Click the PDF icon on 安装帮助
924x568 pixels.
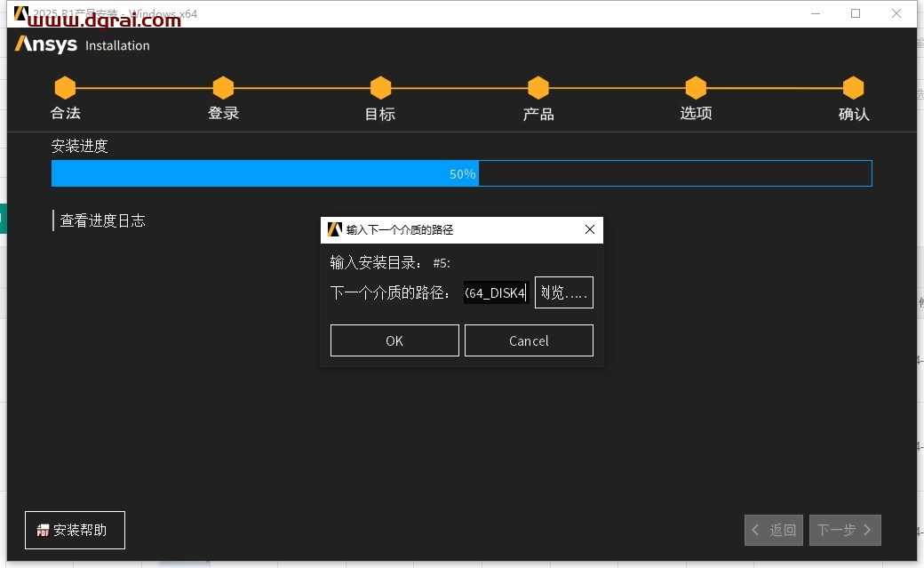(43, 531)
